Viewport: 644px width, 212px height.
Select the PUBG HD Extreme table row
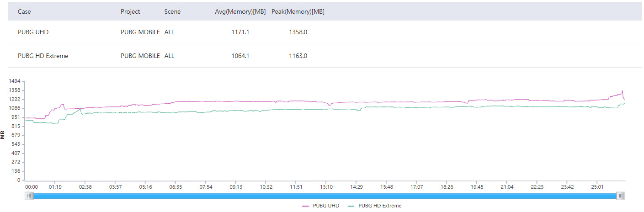tap(325, 56)
